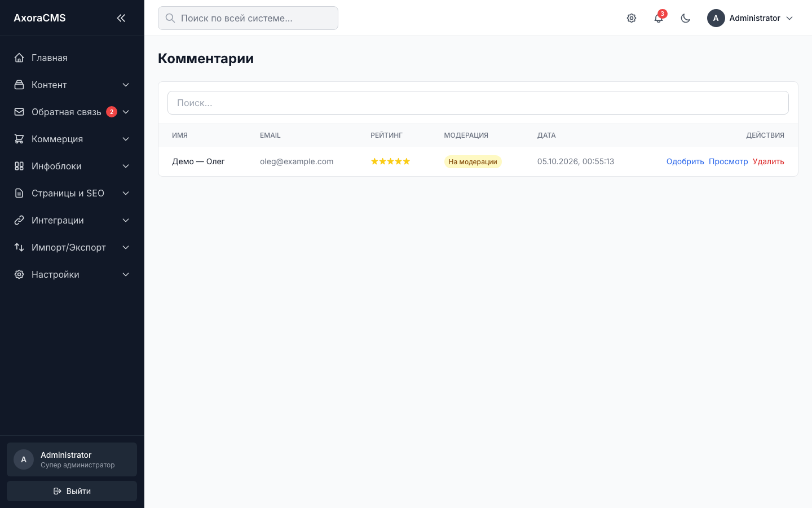Click the document icon for Страницы и SEO
812x508 pixels.
pos(19,193)
